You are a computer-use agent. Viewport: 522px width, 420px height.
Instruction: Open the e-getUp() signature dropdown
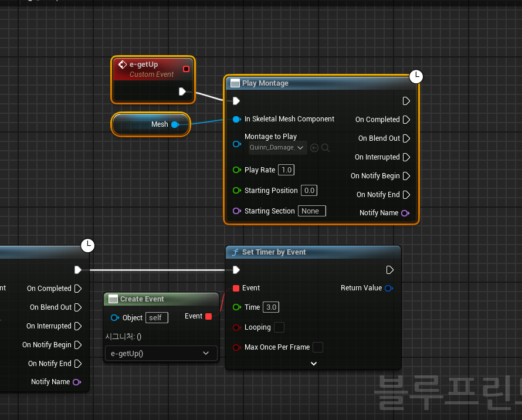(x=161, y=353)
